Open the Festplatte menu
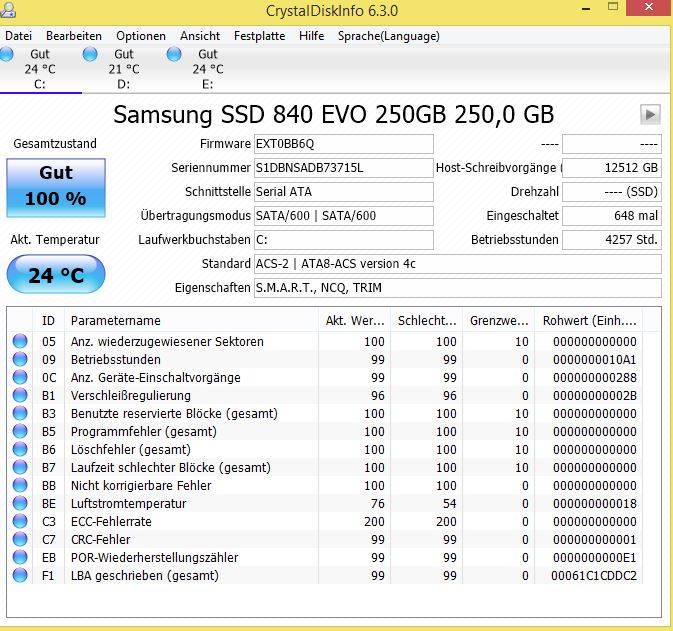673x631 pixels. pyautogui.click(x=259, y=36)
